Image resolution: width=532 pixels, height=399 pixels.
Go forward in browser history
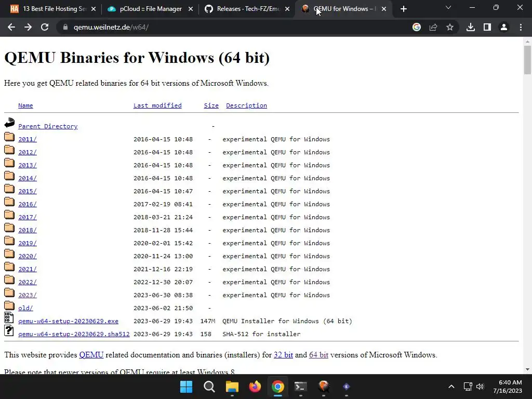28,27
